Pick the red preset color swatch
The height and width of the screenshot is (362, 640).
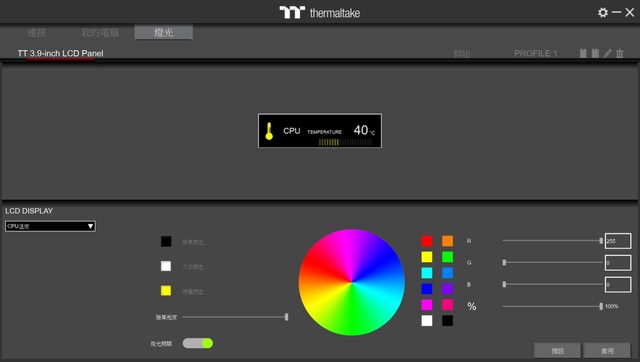coord(427,241)
